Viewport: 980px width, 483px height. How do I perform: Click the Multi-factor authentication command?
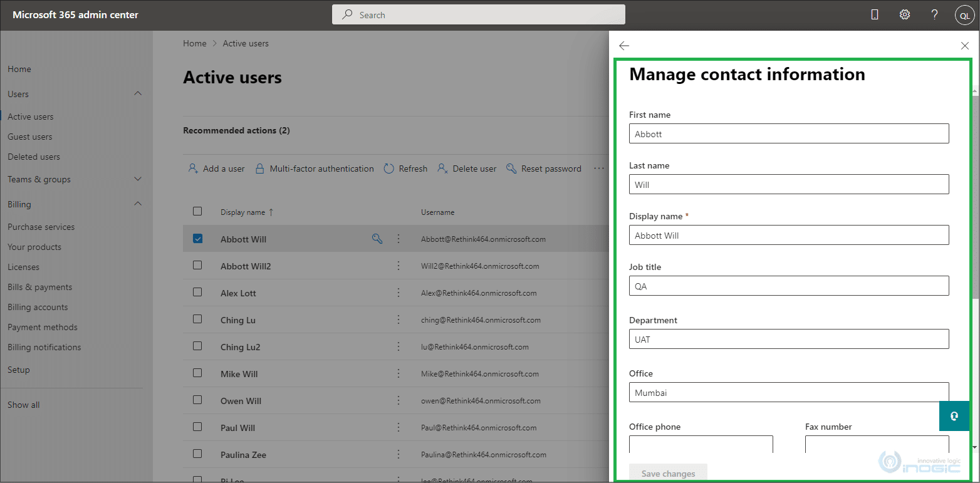tap(315, 169)
